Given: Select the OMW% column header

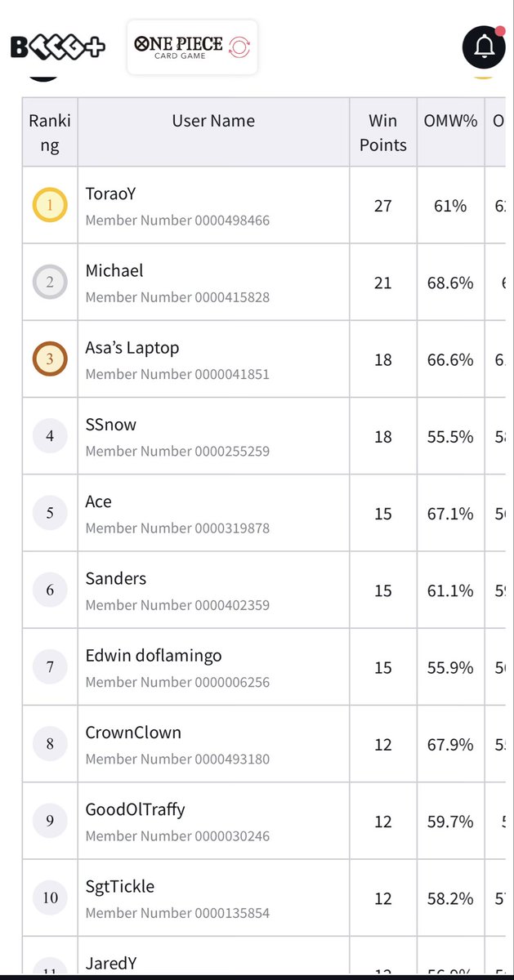Looking at the screenshot, I should click(450, 121).
